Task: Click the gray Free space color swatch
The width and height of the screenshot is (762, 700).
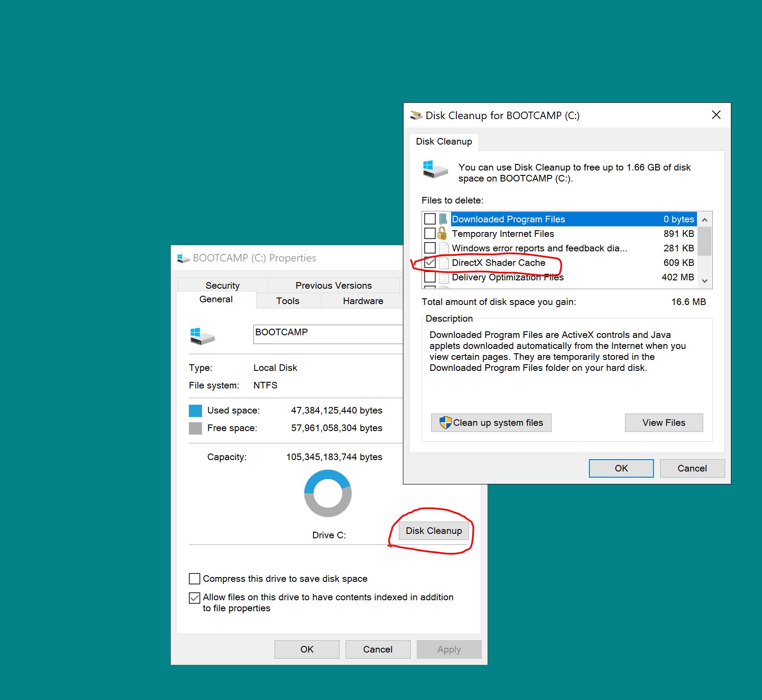Action: pyautogui.click(x=195, y=428)
